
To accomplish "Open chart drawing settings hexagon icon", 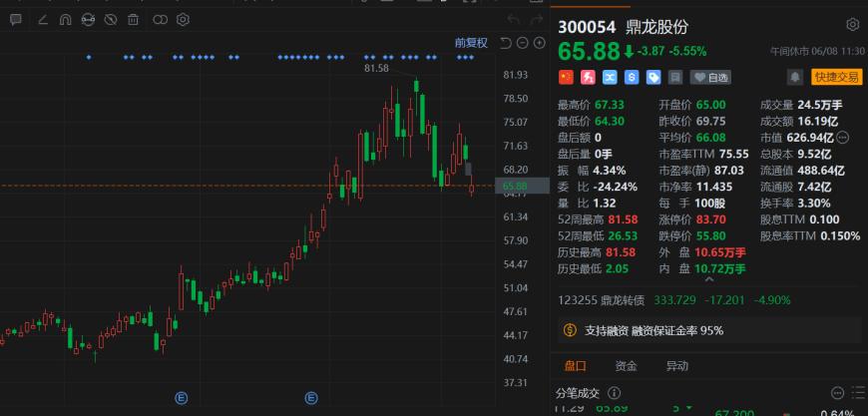I will point(184,21).
